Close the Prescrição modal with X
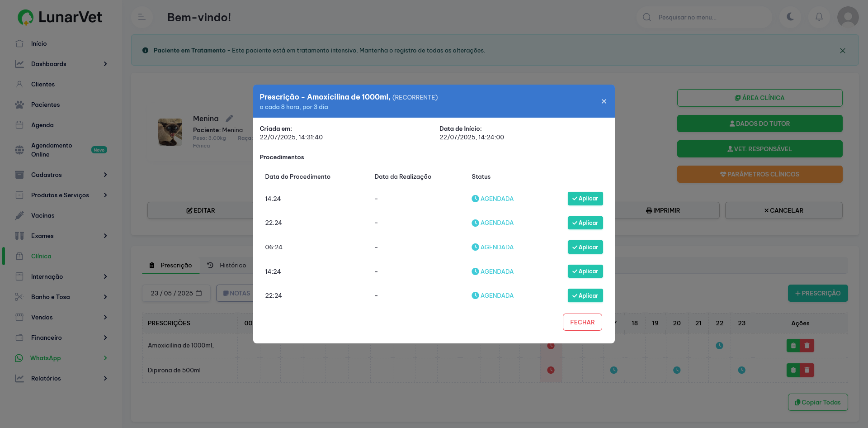 pos(604,101)
